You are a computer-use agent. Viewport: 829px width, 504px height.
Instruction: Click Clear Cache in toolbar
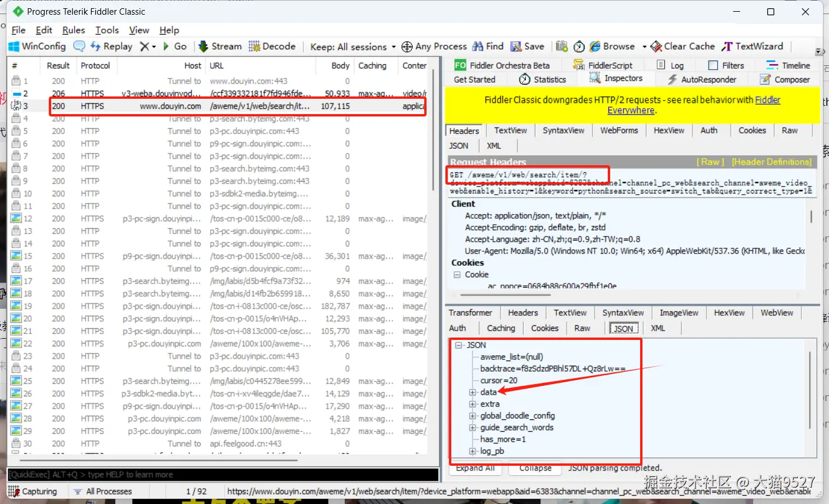coord(682,46)
